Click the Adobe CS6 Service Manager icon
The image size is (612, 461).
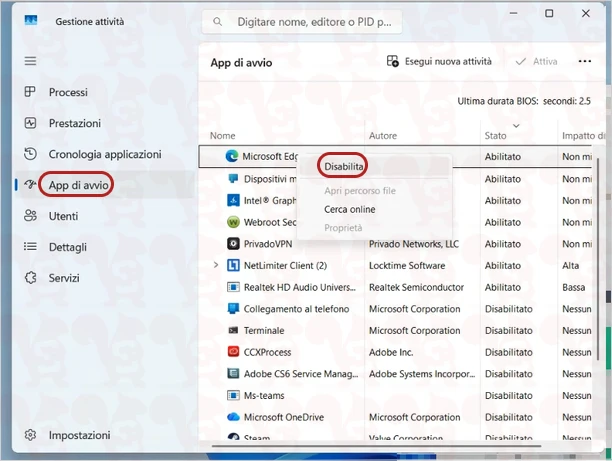tap(233, 374)
